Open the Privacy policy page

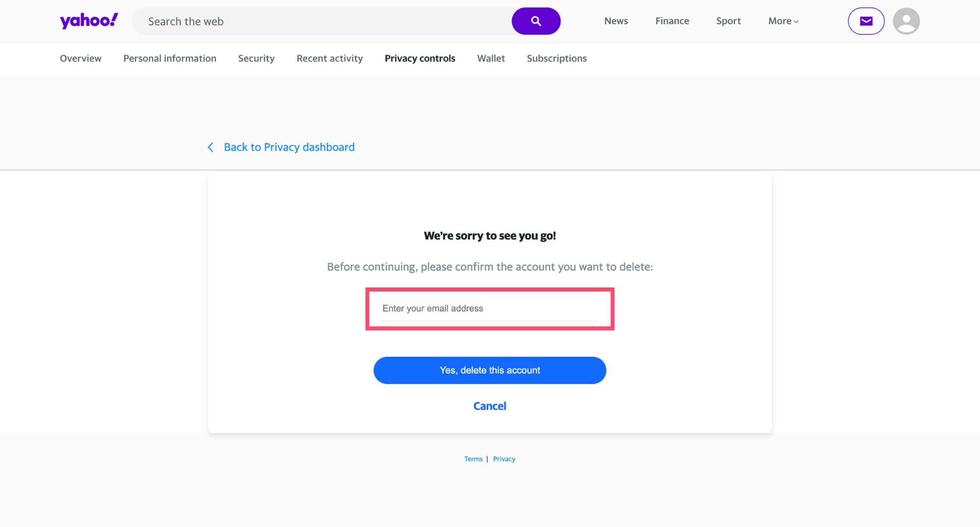504,459
